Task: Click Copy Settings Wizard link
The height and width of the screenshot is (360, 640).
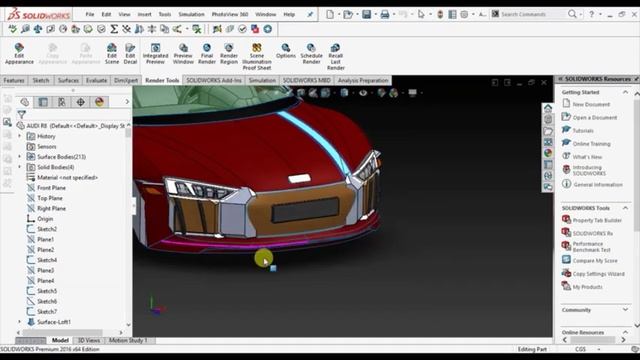Action: (x=598, y=274)
